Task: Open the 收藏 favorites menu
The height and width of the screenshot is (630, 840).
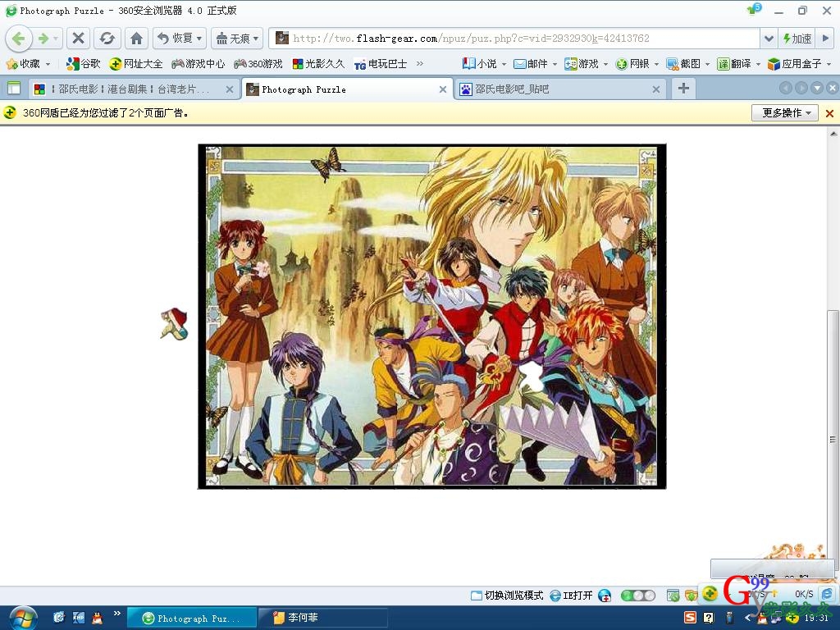Action: click(x=24, y=64)
